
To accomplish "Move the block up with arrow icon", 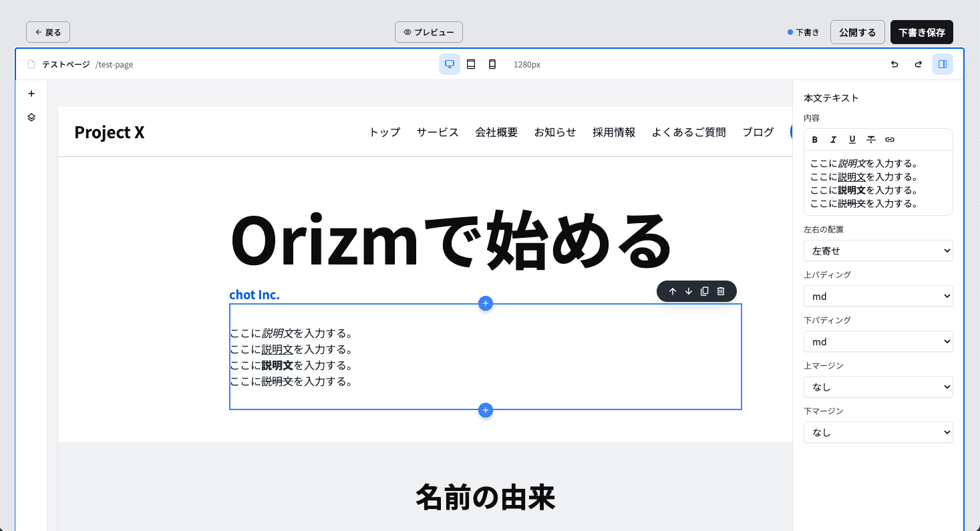I will 673,291.
